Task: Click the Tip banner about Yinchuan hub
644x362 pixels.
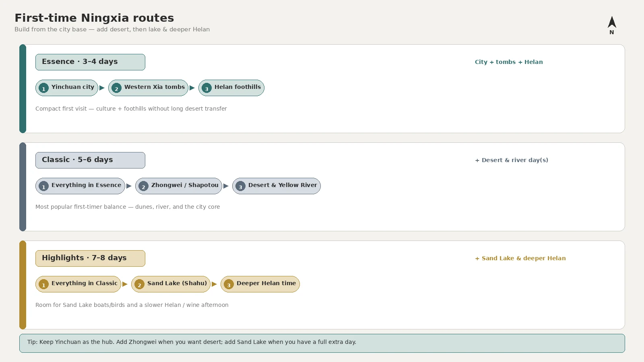Action: pos(322,343)
